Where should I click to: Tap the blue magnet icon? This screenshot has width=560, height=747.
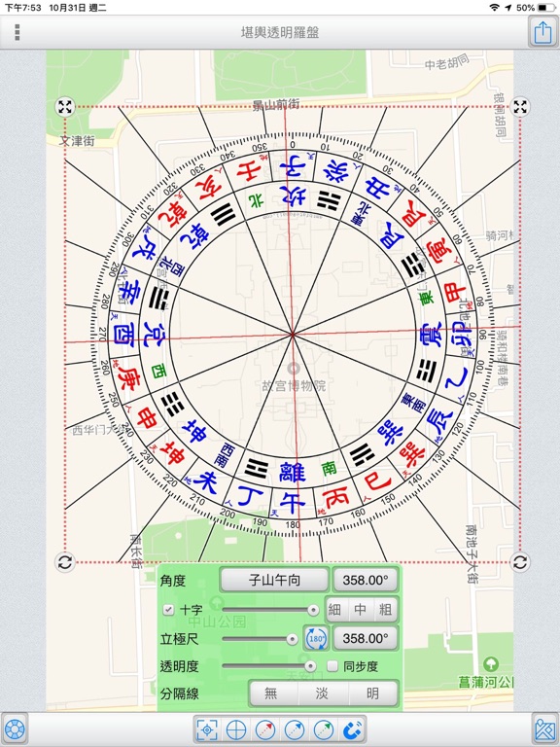point(352,729)
